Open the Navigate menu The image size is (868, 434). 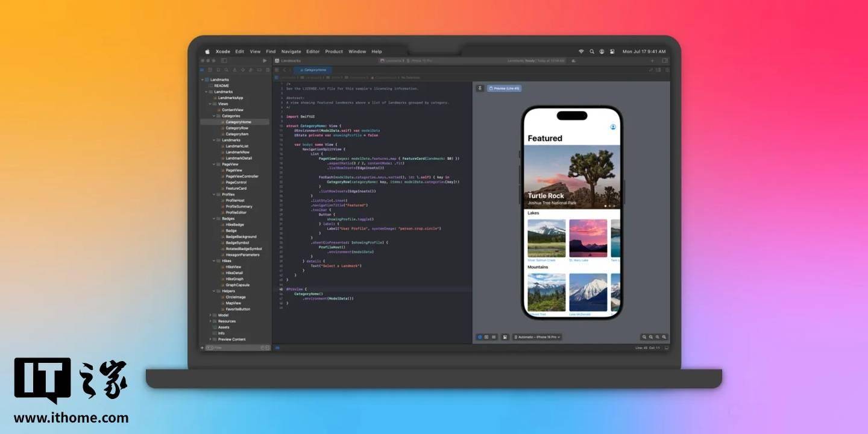(x=291, y=51)
